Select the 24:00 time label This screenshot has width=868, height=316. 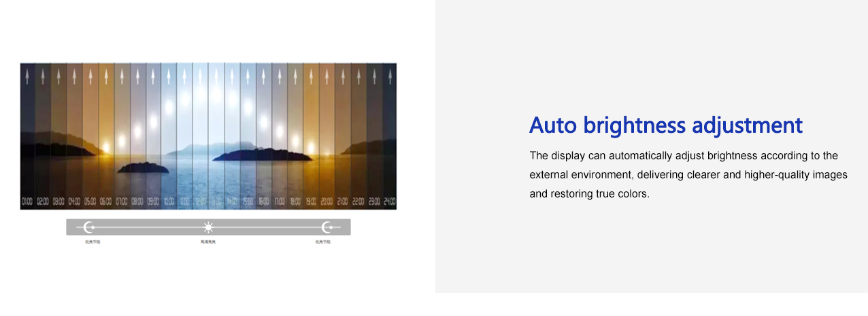coord(389,202)
